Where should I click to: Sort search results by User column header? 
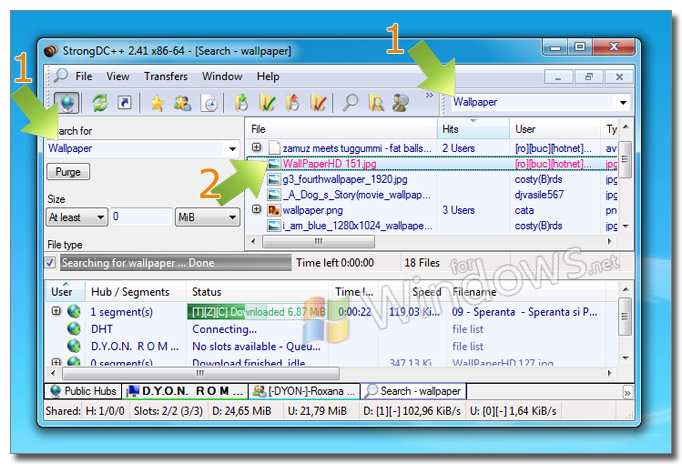pyautogui.click(x=555, y=129)
